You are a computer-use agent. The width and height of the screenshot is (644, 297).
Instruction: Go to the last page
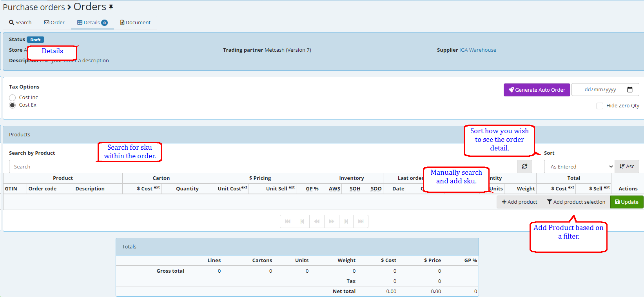tap(361, 221)
